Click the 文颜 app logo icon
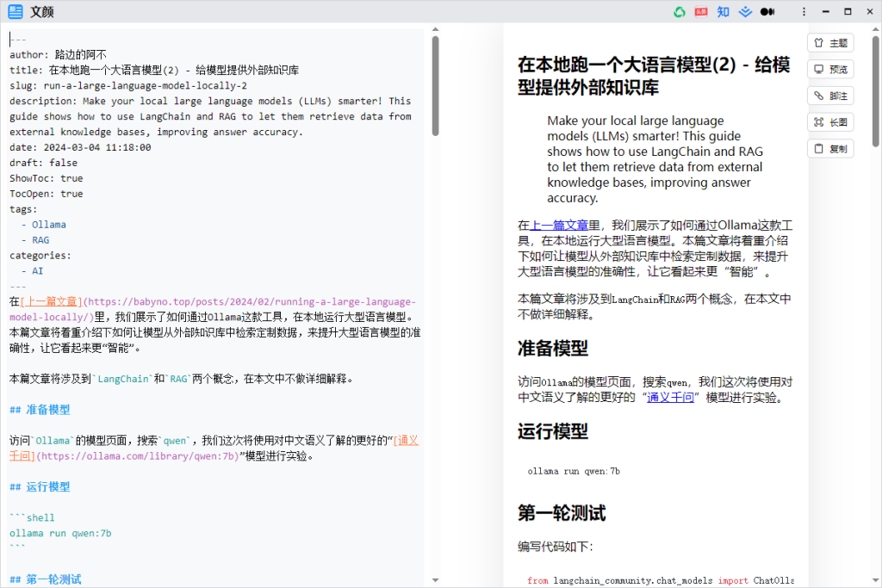882x588 pixels. pyautogui.click(x=16, y=11)
